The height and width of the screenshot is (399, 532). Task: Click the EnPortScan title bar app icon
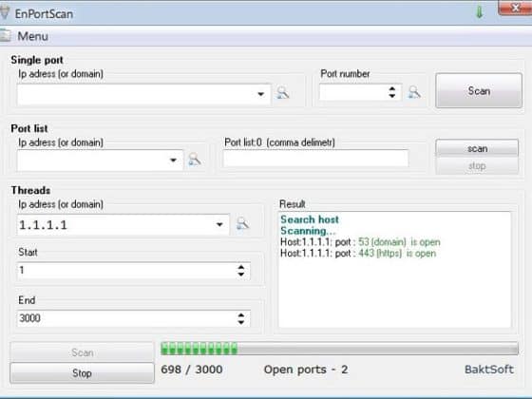(5, 12)
